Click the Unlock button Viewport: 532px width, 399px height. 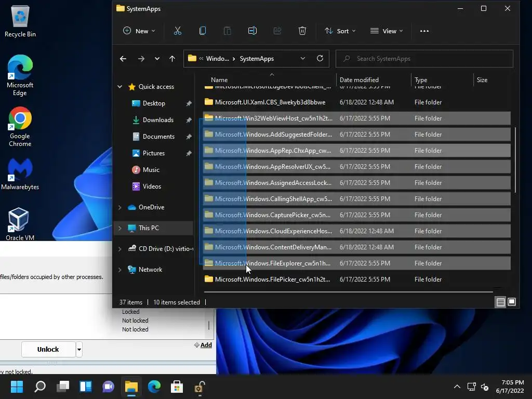pos(48,349)
